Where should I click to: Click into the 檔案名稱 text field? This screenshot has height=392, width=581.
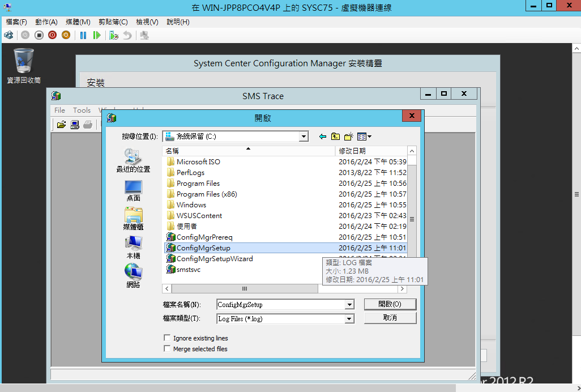tap(281, 305)
